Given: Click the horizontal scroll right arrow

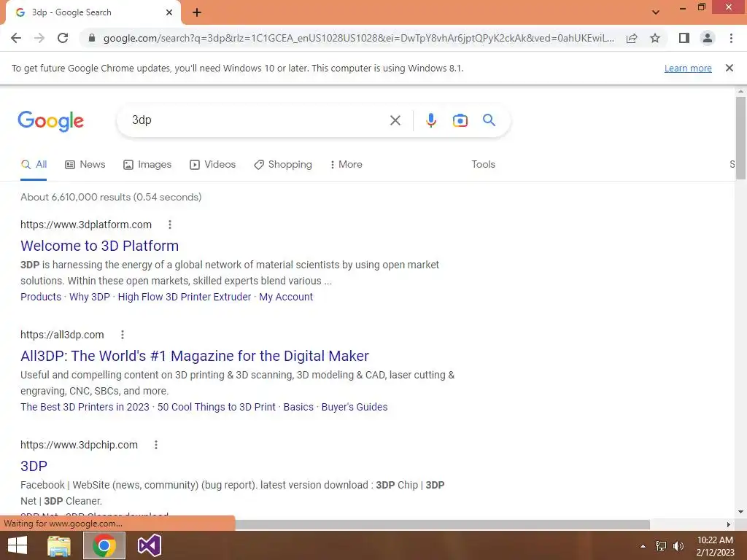Looking at the screenshot, I should coord(729,524).
